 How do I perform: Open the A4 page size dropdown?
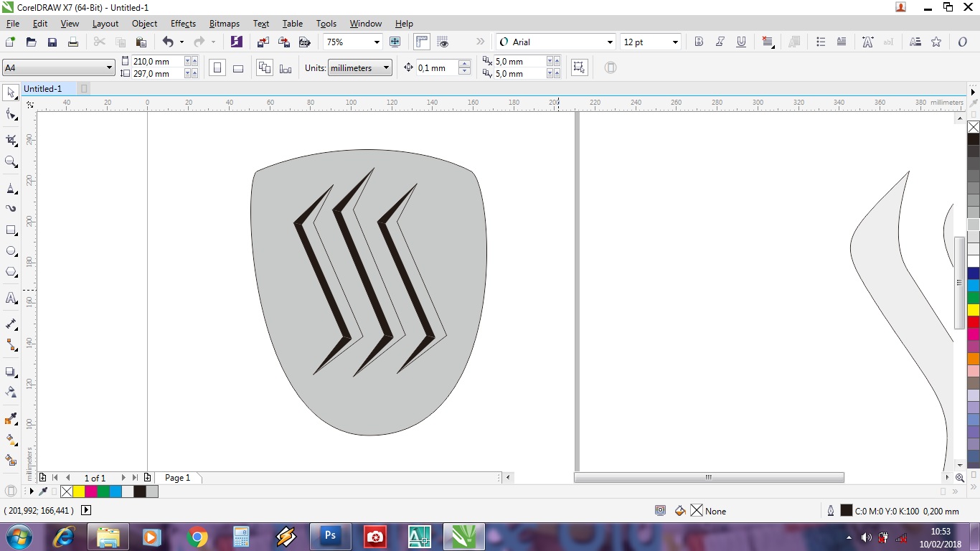pos(109,68)
